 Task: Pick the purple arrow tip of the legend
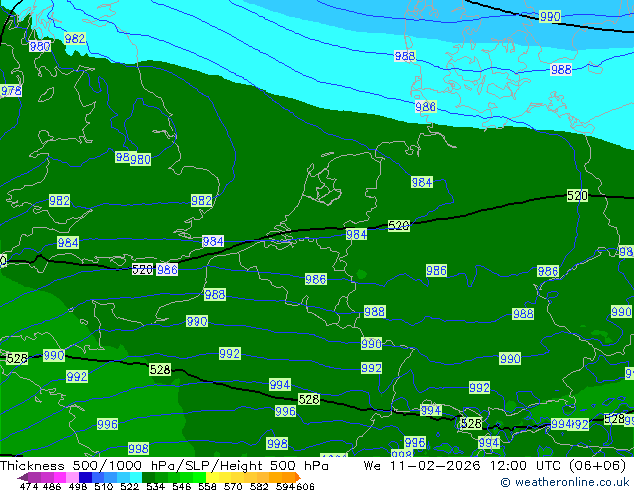[23, 477]
